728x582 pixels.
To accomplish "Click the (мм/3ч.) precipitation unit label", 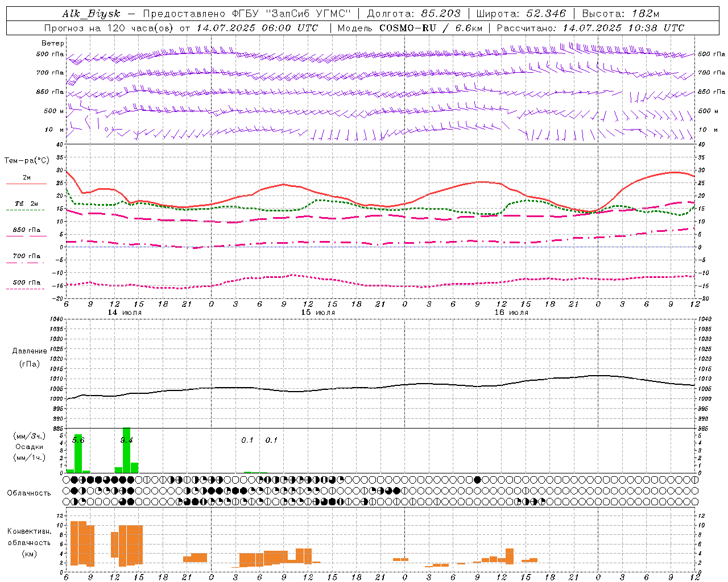I will (x=29, y=436).
